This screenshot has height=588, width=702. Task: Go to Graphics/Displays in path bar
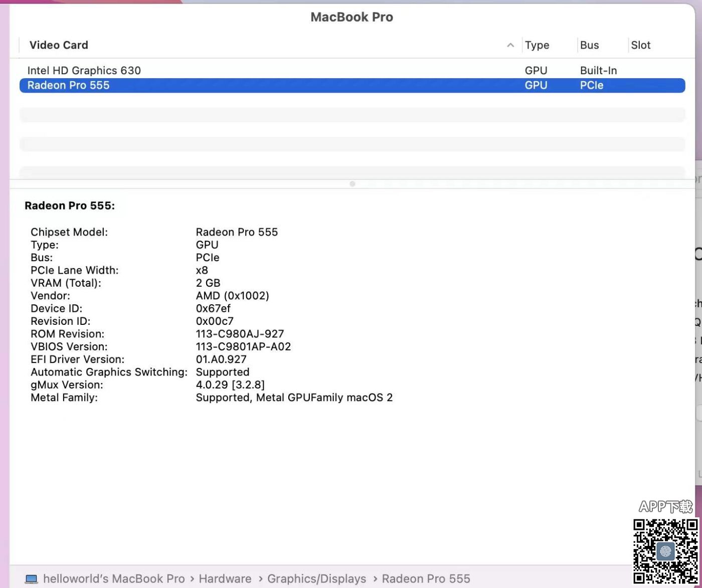(316, 579)
